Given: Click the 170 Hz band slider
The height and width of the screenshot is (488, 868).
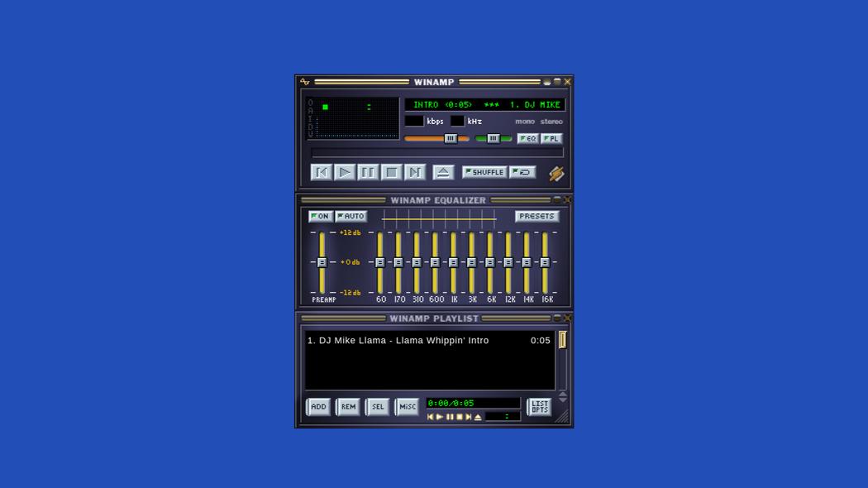Looking at the screenshot, I should point(398,262).
